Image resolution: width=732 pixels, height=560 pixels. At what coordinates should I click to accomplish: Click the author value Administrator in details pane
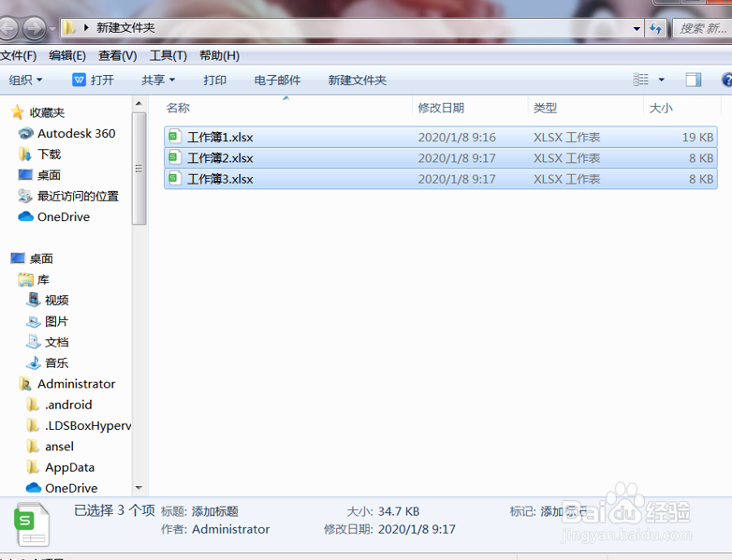pos(230,529)
